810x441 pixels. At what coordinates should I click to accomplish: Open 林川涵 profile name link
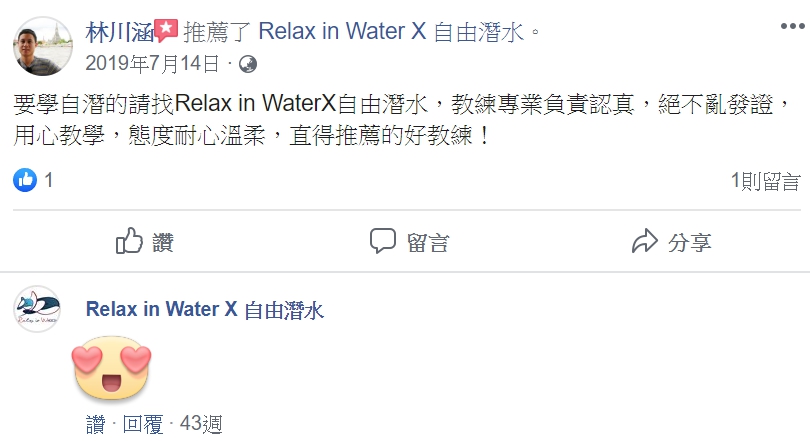(x=120, y=33)
